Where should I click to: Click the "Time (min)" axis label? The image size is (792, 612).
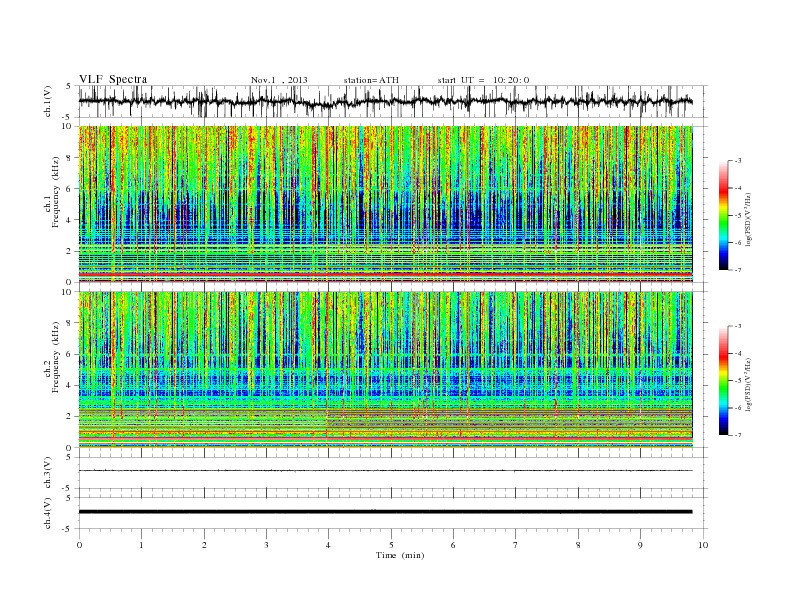point(400,555)
